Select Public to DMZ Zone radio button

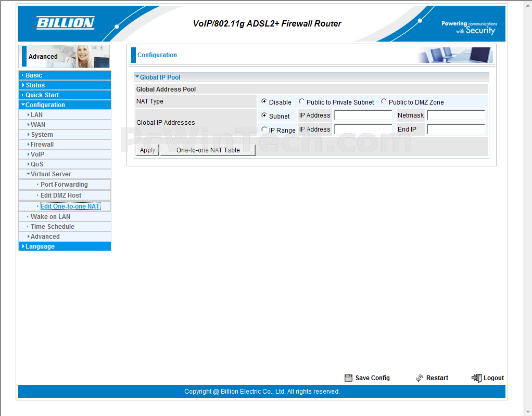[384, 101]
